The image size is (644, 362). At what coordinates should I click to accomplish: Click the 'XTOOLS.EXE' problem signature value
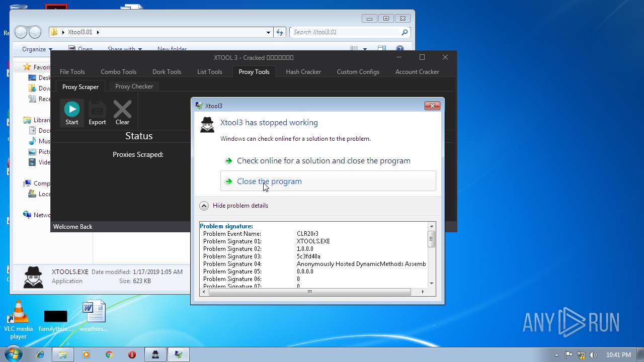tap(313, 241)
